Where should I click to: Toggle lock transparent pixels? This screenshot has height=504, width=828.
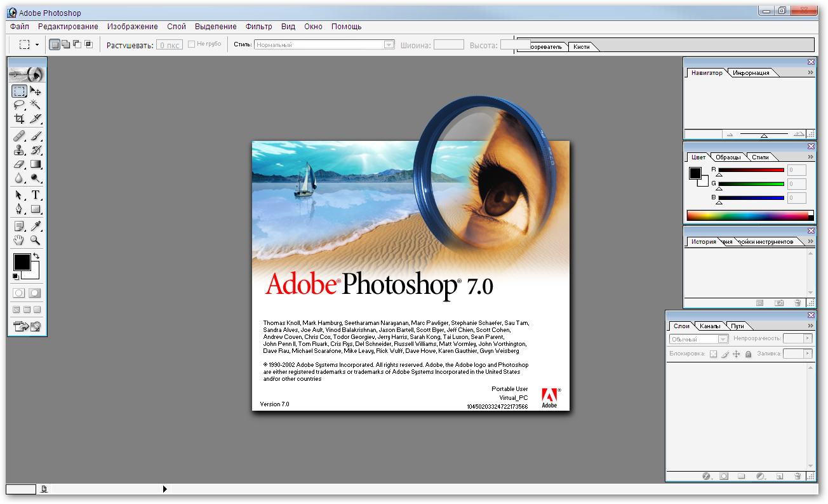[713, 354]
